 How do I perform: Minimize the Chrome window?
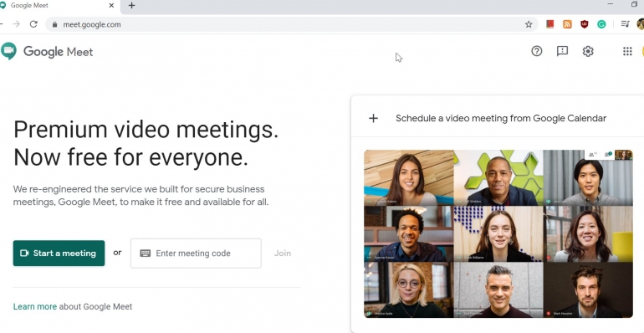pos(610,4)
